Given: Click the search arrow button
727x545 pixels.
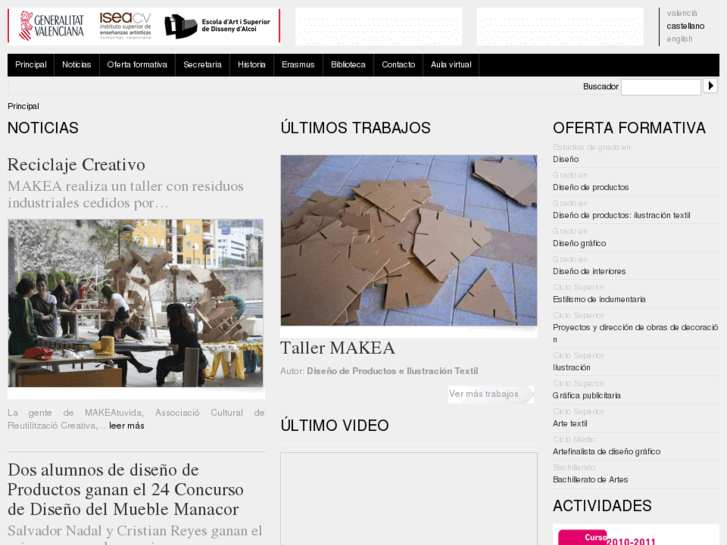Looking at the screenshot, I should [710, 86].
